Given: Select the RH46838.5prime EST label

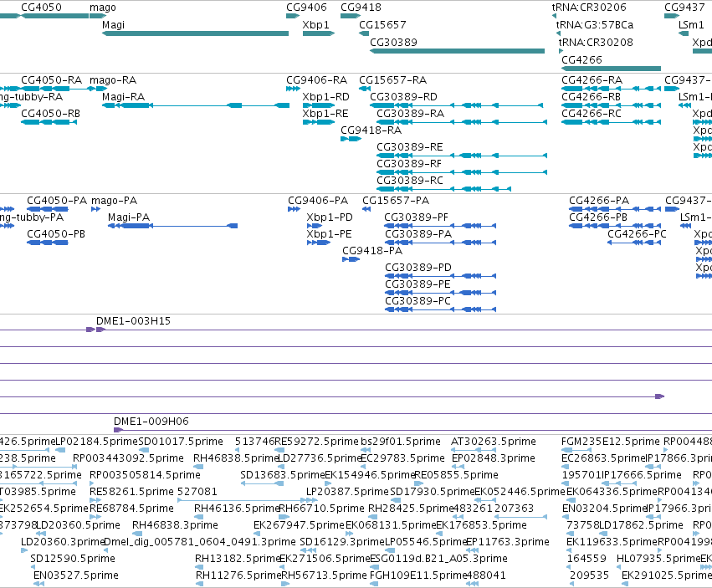Looking at the screenshot, I should pos(235,458).
